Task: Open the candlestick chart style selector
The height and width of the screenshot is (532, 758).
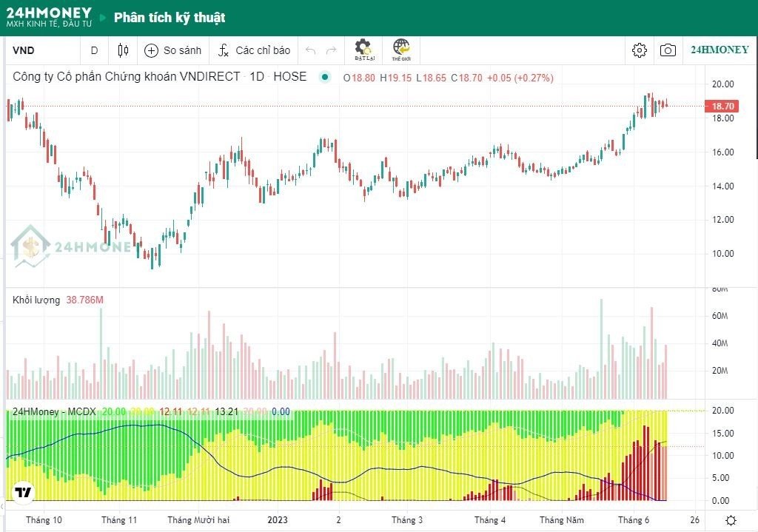Action: point(123,50)
